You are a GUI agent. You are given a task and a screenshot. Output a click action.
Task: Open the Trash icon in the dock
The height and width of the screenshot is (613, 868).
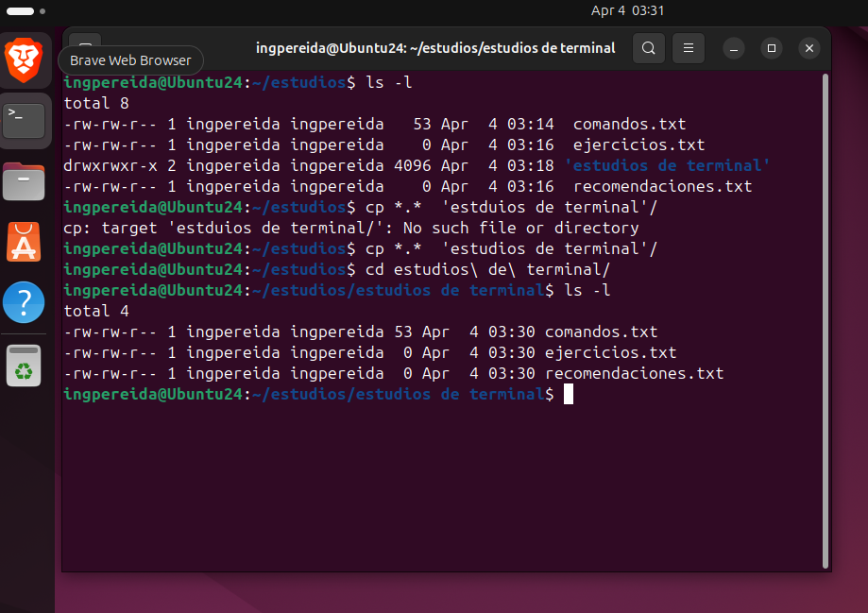coord(24,366)
